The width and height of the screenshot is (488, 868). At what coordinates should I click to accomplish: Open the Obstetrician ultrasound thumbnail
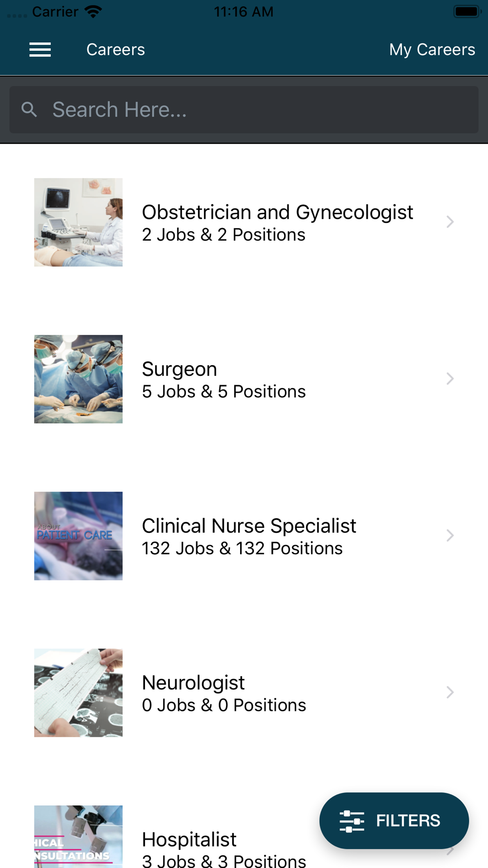coord(78,222)
